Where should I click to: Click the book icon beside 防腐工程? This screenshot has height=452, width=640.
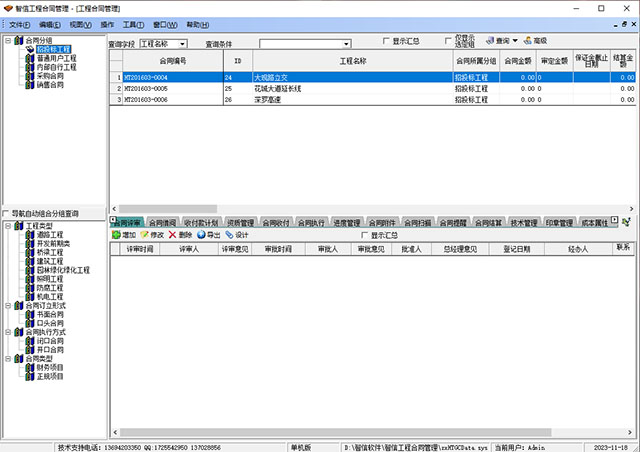(x=30, y=288)
